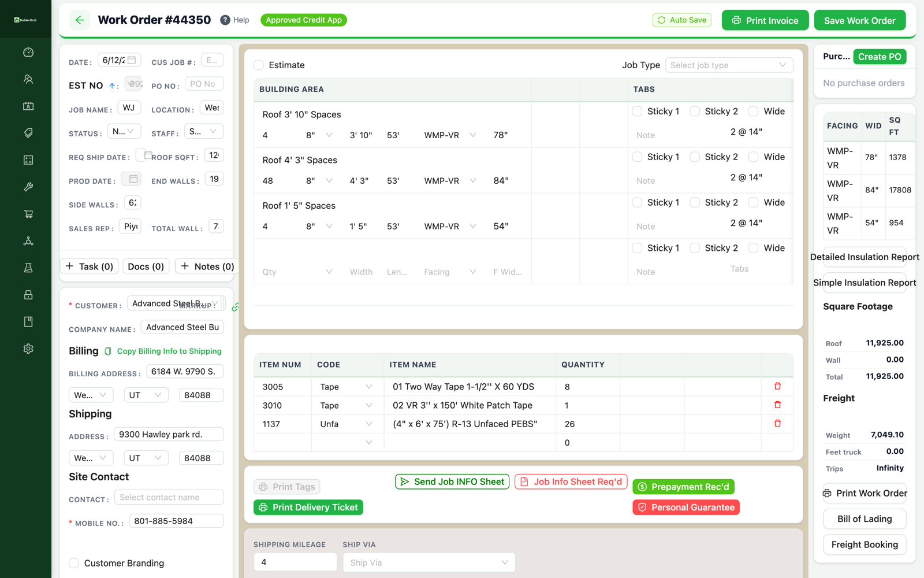Delete item 3005 with the trash icon
The width and height of the screenshot is (924, 578).
tap(777, 386)
